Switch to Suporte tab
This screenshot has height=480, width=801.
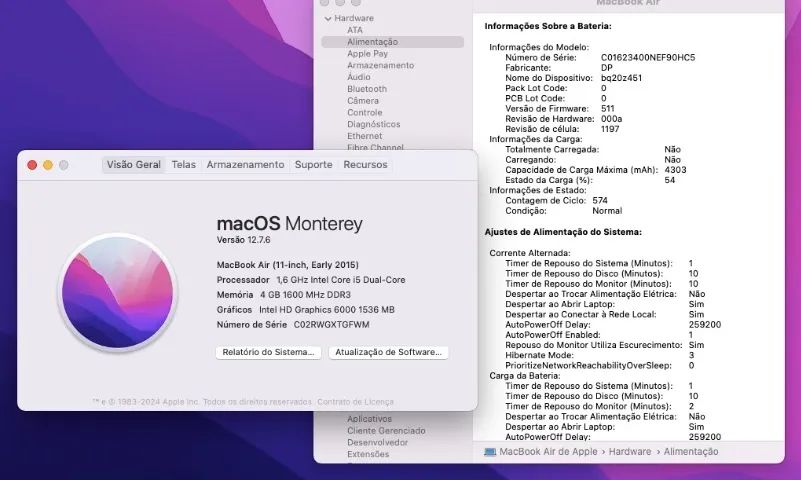pos(313,164)
